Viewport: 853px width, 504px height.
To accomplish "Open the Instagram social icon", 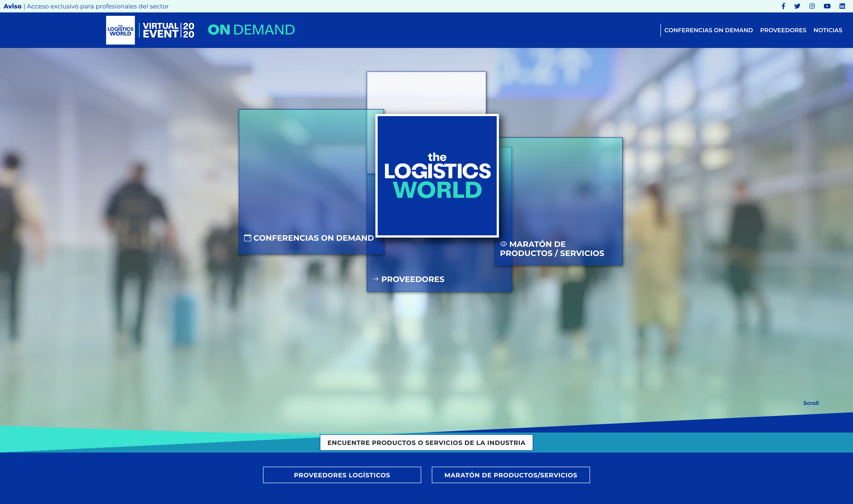I will 812,6.
